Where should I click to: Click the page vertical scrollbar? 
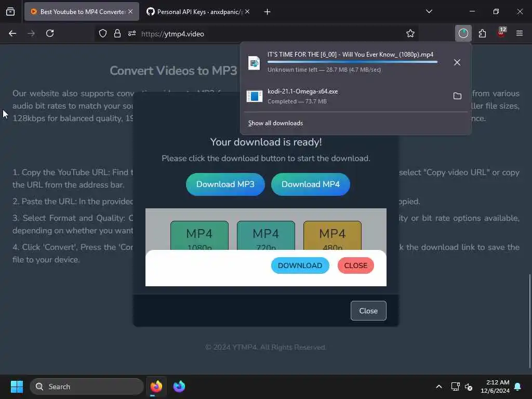(529, 321)
